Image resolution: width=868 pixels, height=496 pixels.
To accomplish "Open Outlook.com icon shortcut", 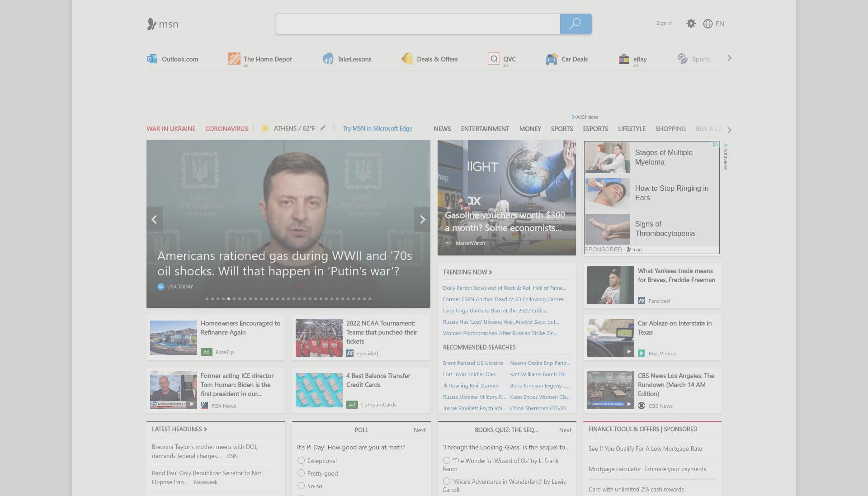I will 152,59.
